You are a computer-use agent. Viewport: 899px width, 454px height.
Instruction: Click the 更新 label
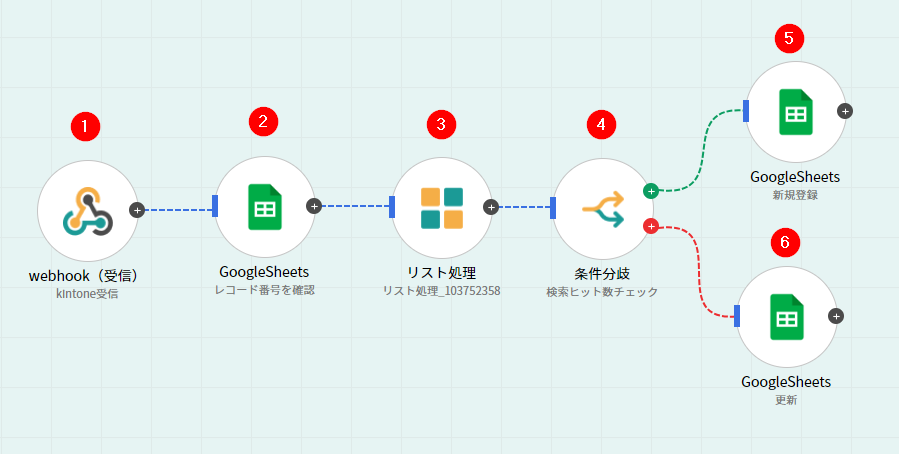point(786,400)
